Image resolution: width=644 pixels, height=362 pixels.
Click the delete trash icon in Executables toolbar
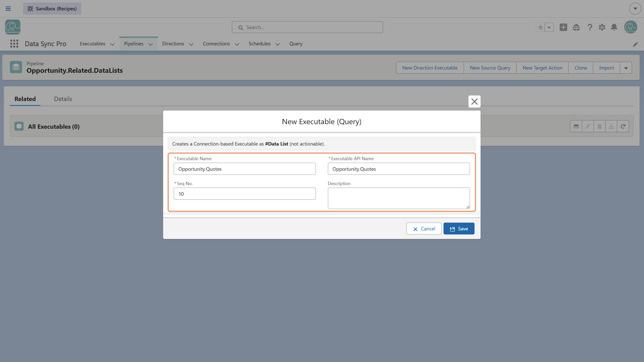[600, 126]
